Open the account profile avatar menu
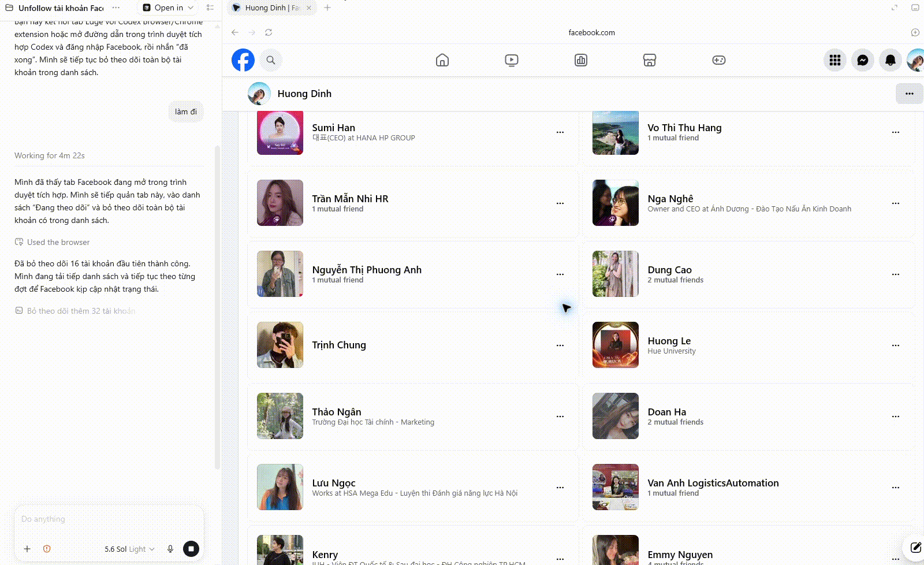Screen dimensions: 924x565 coord(916,60)
